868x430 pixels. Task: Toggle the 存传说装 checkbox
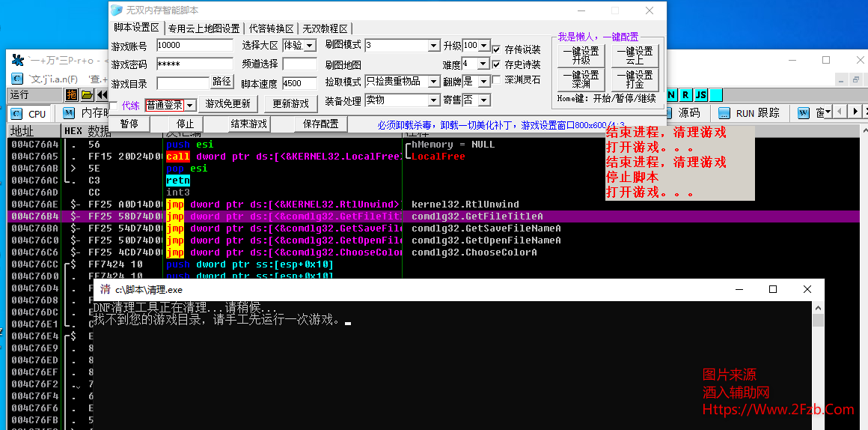(x=497, y=50)
